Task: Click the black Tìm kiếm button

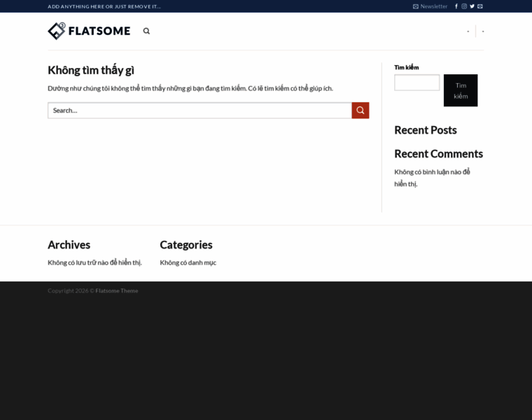Action: [460, 90]
